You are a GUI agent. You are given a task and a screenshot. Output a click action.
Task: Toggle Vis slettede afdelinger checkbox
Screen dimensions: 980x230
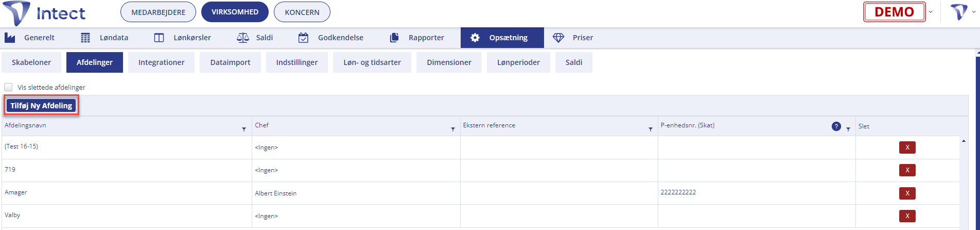[x=8, y=87]
